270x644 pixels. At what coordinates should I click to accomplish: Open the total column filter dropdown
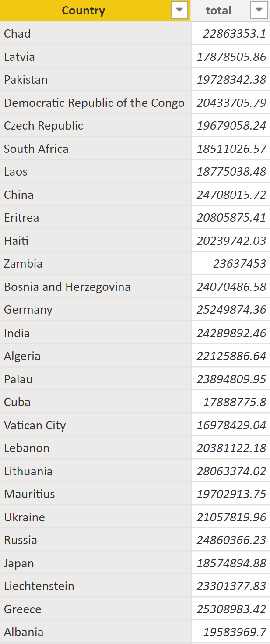point(259,10)
